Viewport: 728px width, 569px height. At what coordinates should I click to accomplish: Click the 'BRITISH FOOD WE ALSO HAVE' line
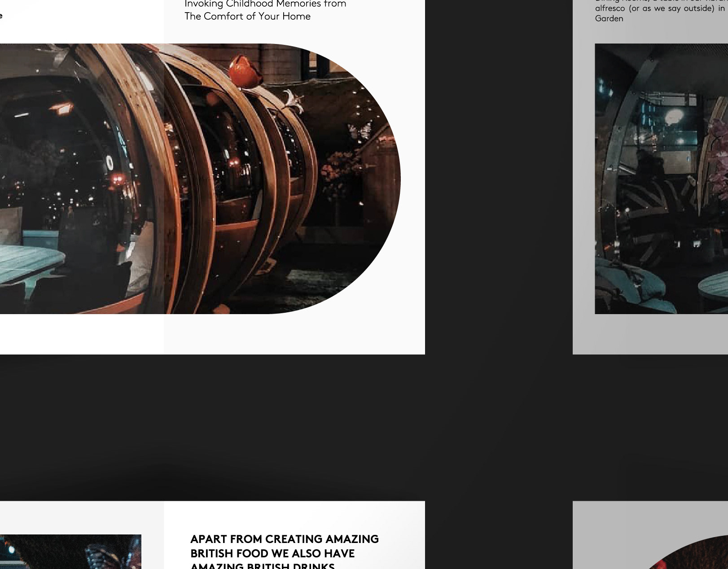(272, 553)
